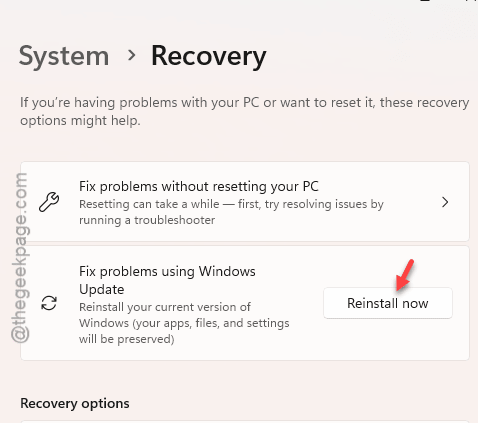Click the wrench troubleshooter icon
Viewport: 478px width, 423px height.
pos(49,202)
